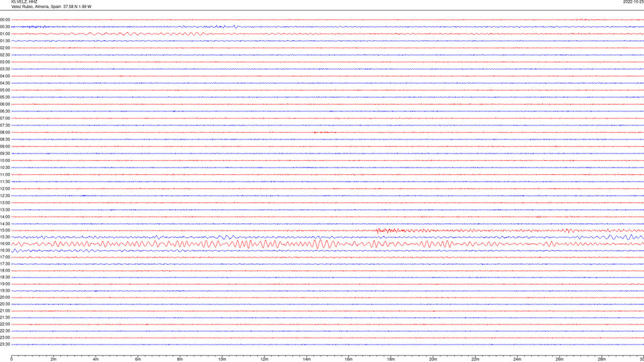Select the 01:30 row label

5,41
